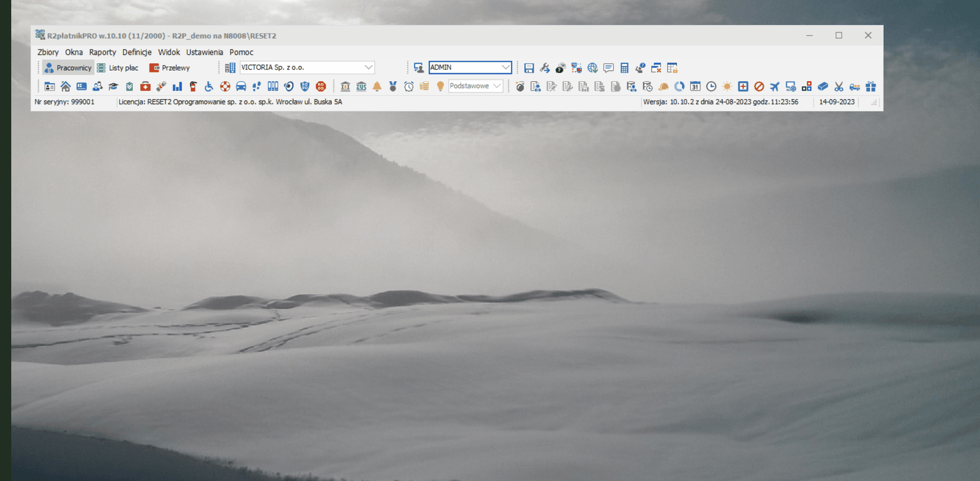Open the calculator icon in toolbar

[624, 68]
